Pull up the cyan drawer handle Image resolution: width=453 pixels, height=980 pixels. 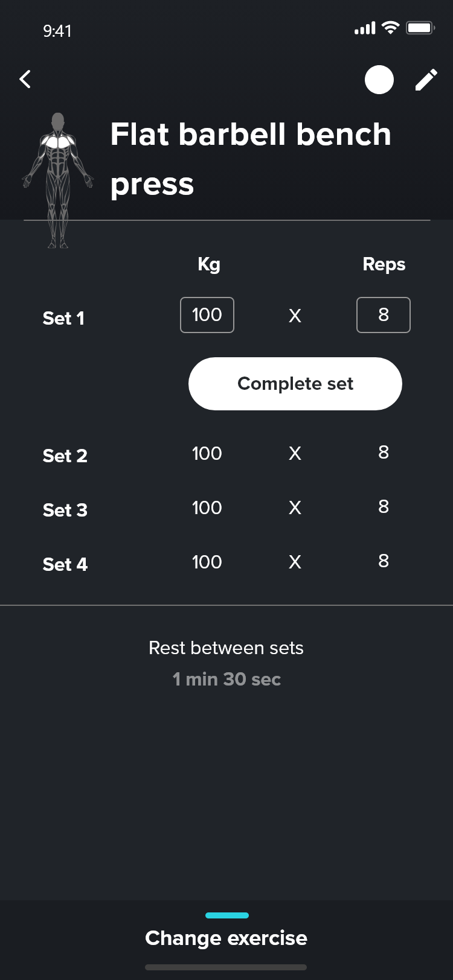pos(227,915)
